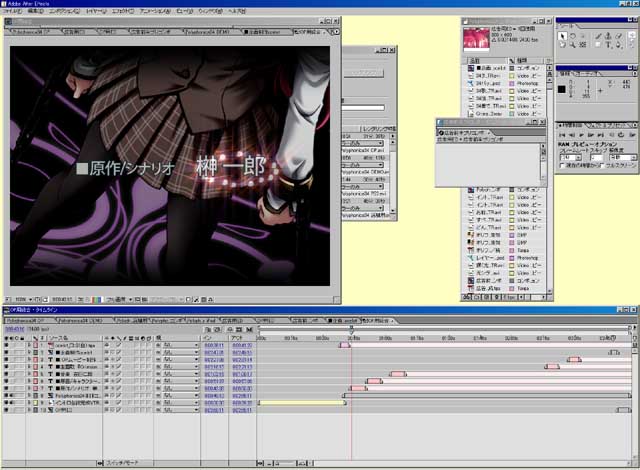Open parent dropdown for layer 2

[x=180, y=352]
